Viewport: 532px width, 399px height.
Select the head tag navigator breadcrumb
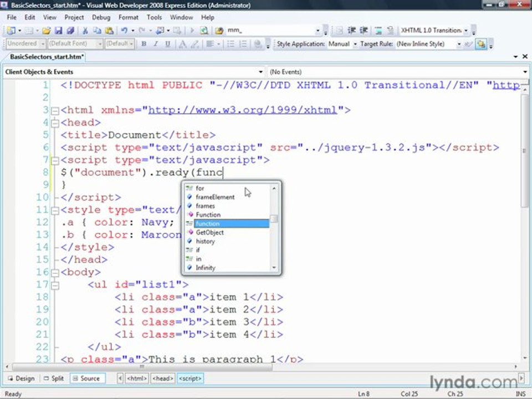(x=163, y=378)
